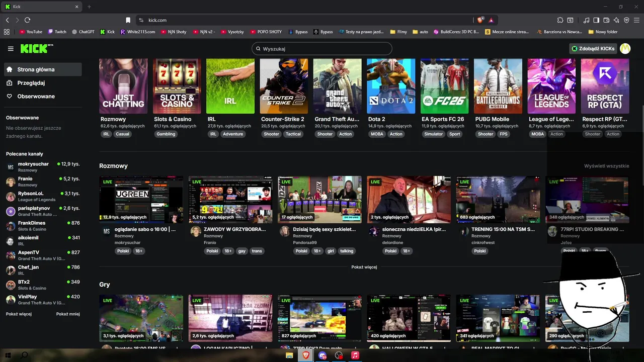
Task: Open the Barcelona vs Newca... bookmark
Action: 559,32
